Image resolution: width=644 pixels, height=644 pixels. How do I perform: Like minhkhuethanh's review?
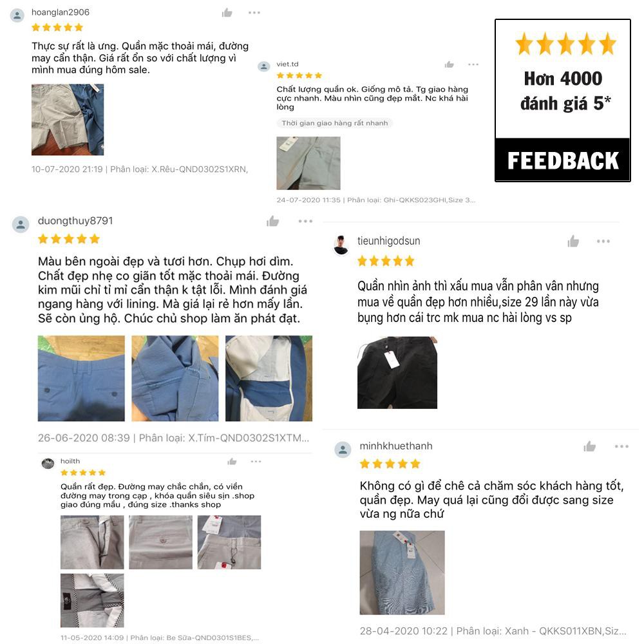click(x=589, y=446)
